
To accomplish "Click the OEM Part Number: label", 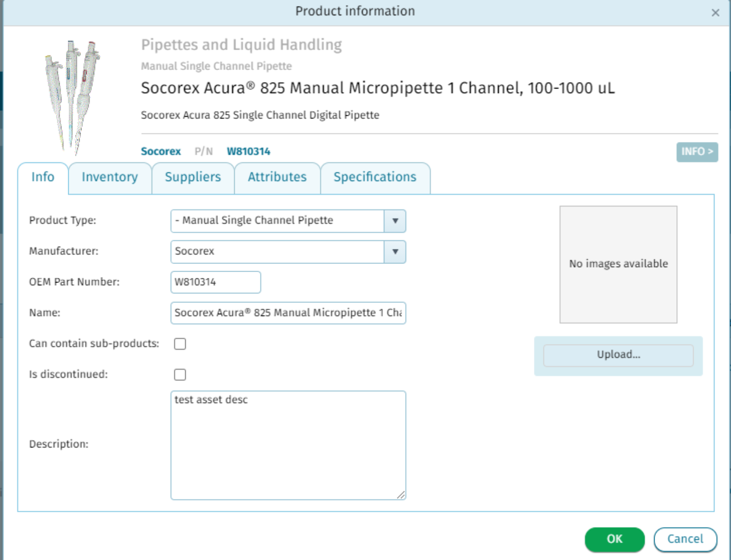I will click(74, 282).
